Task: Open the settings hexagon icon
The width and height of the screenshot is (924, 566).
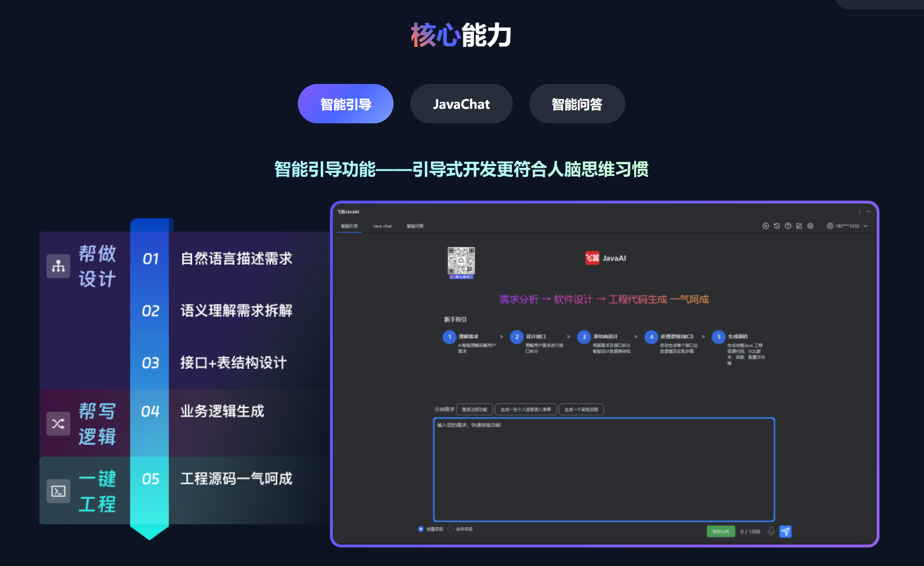Action: click(x=810, y=226)
